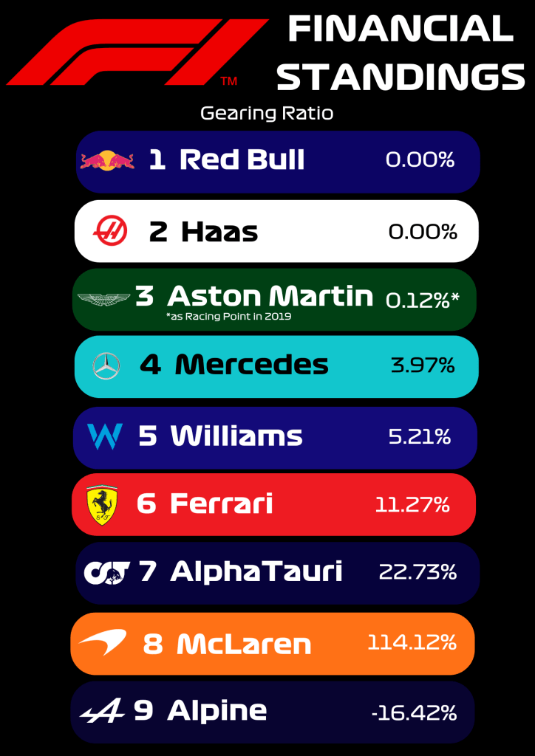535x756 pixels.
Task: Click Alpine's -16.42% gearing value
Action: (414, 713)
